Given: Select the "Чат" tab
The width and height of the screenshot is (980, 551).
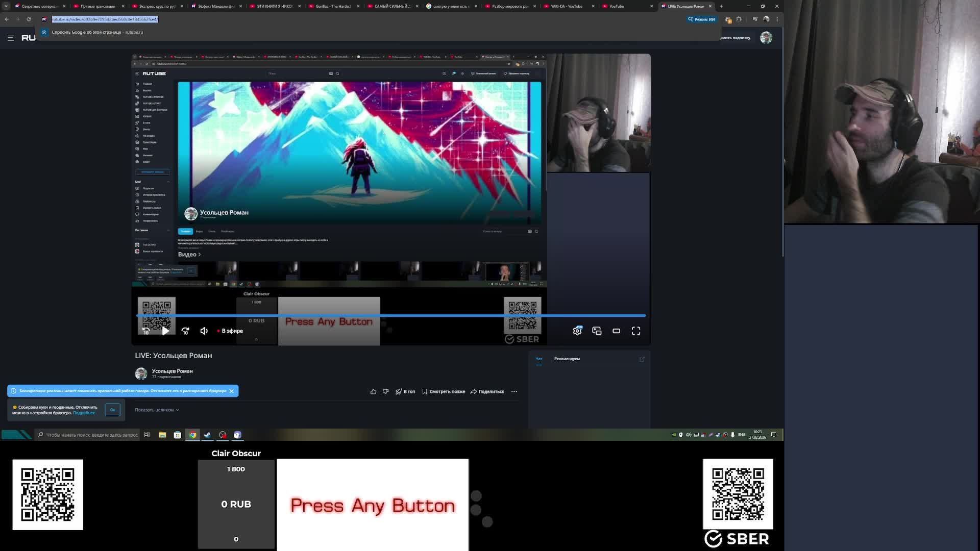Looking at the screenshot, I should (538, 359).
